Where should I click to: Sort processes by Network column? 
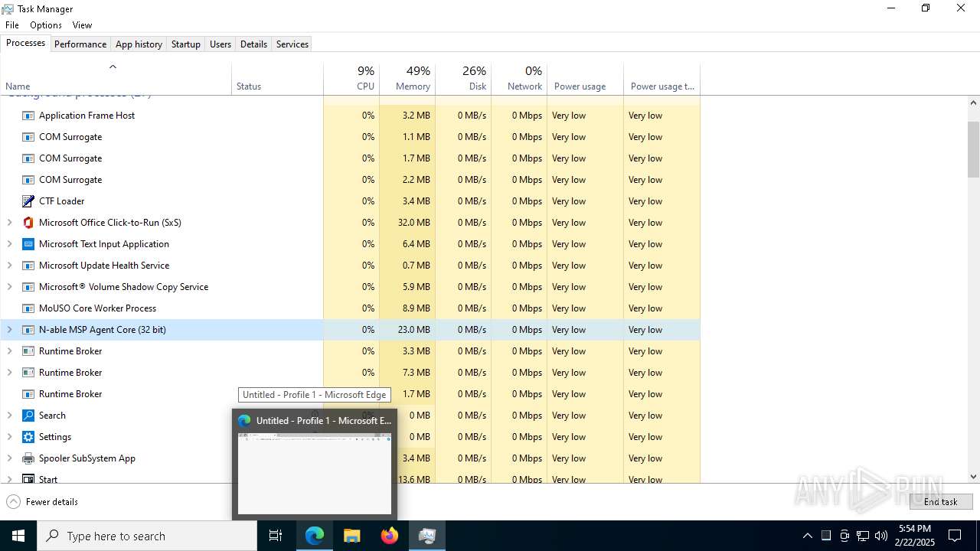pos(519,78)
